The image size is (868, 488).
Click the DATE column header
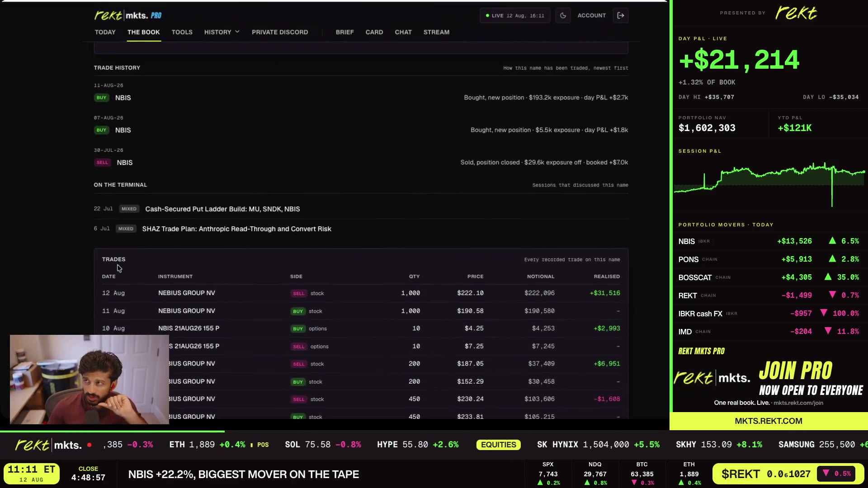pos(108,277)
